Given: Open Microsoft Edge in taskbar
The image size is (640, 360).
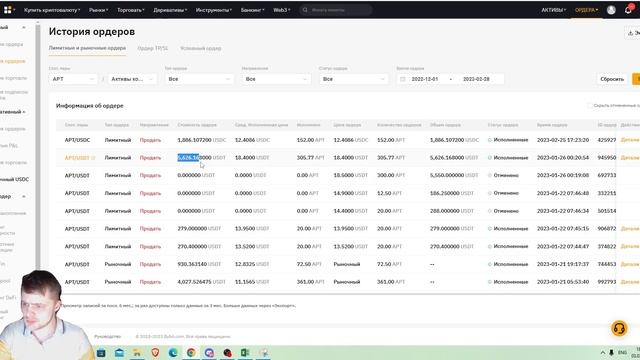Looking at the screenshot, I should [x=173, y=352].
